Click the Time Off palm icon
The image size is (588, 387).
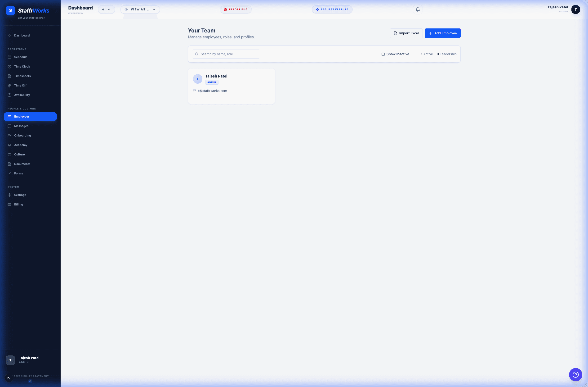(9, 86)
